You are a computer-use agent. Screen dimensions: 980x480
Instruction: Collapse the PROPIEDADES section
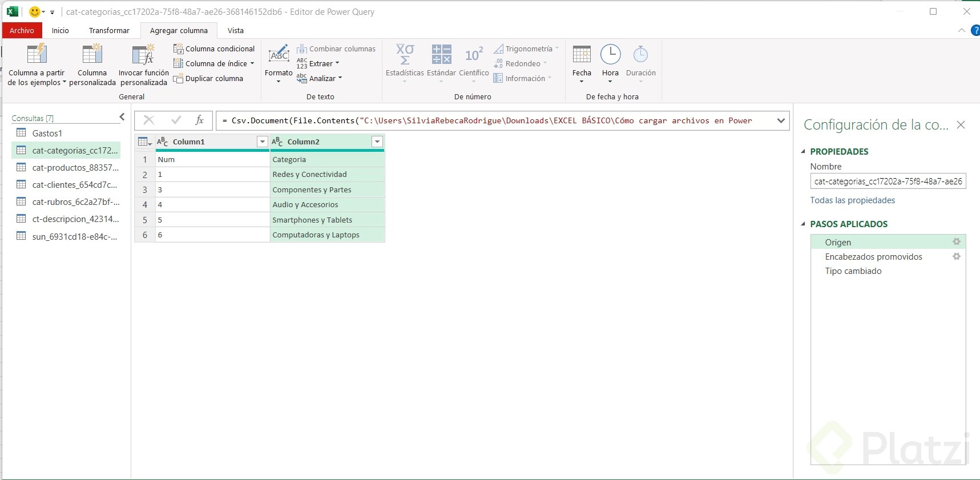pyautogui.click(x=804, y=151)
